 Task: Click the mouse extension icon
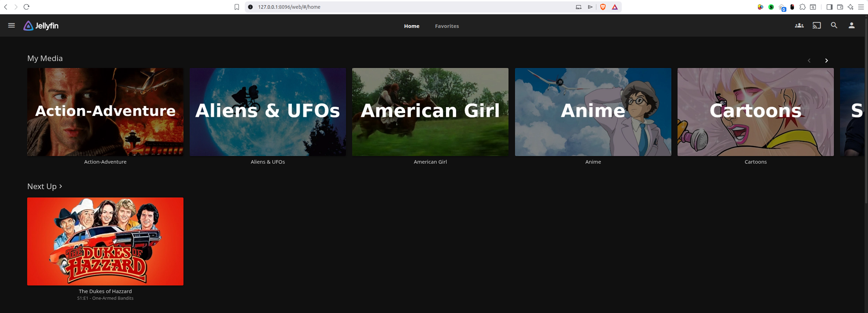(x=792, y=7)
